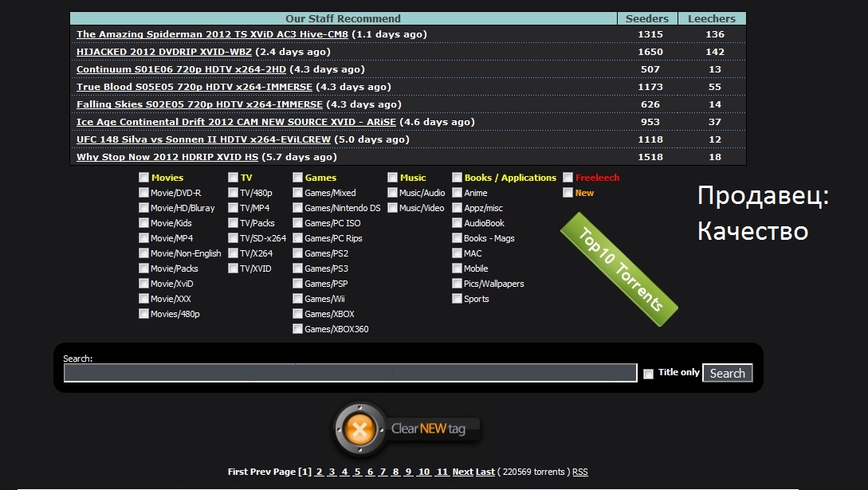Image resolution: width=868 pixels, height=490 pixels.
Task: Select the Movie/Kids checkbox
Action: point(144,223)
